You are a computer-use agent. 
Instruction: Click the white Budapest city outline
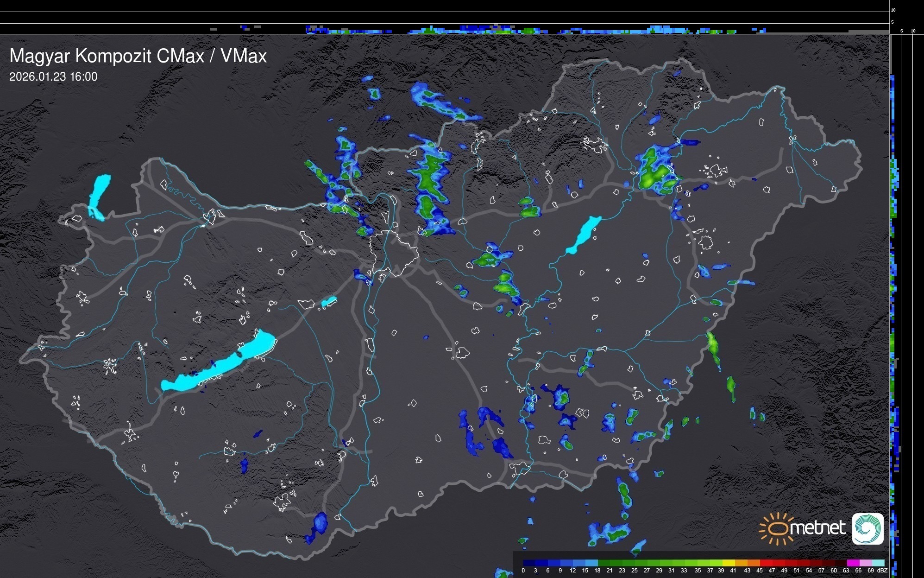[x=394, y=253]
